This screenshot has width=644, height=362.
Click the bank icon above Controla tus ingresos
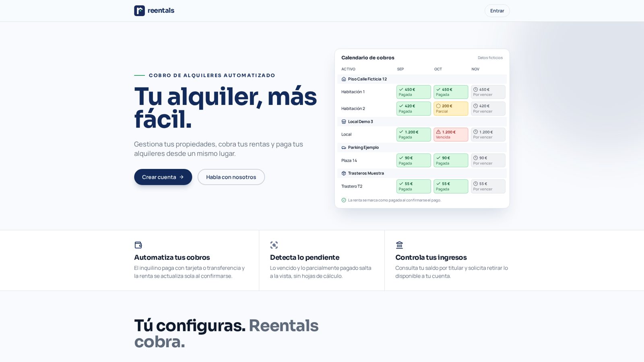(399, 245)
